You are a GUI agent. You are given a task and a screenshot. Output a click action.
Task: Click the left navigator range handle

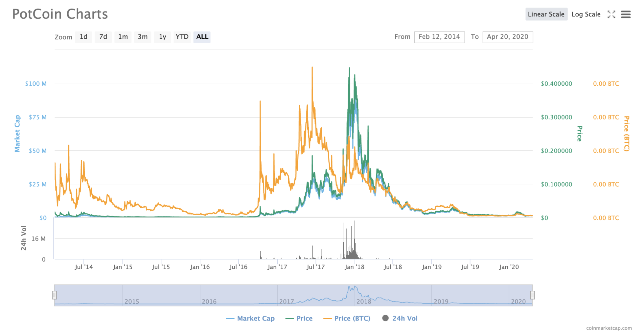coord(55,295)
